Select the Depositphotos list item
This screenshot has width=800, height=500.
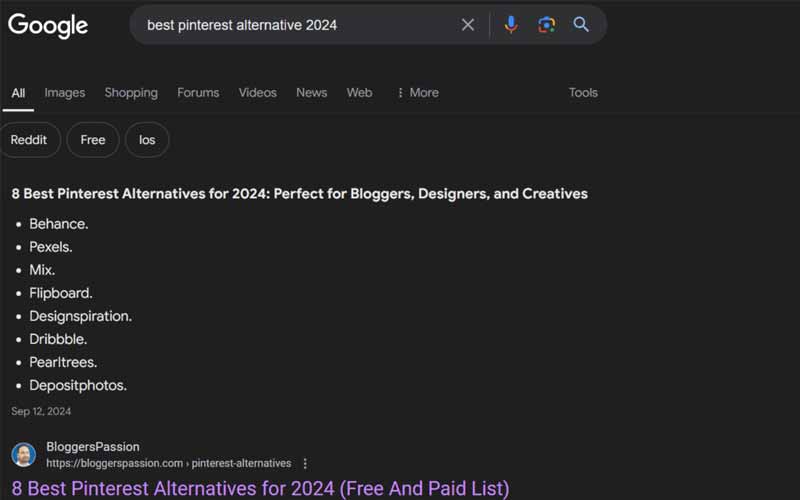78,385
